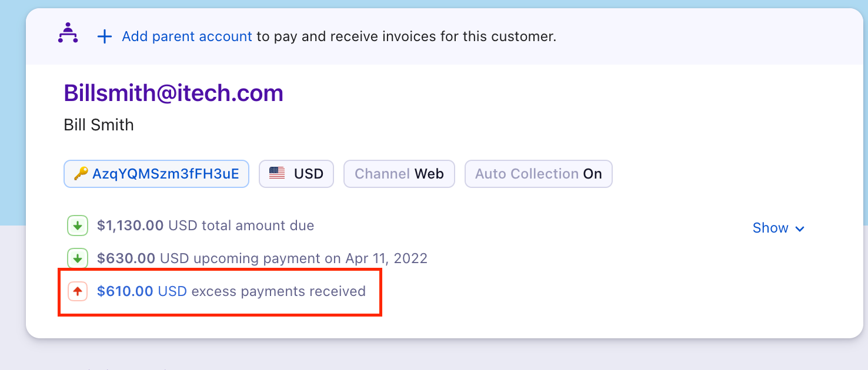Click red up-arrow icon for excess payments
The image size is (868, 370).
pos(77,291)
